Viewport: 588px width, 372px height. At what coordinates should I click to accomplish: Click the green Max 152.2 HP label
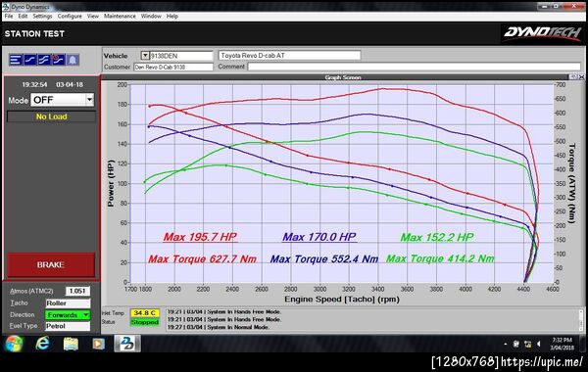pyautogui.click(x=437, y=237)
